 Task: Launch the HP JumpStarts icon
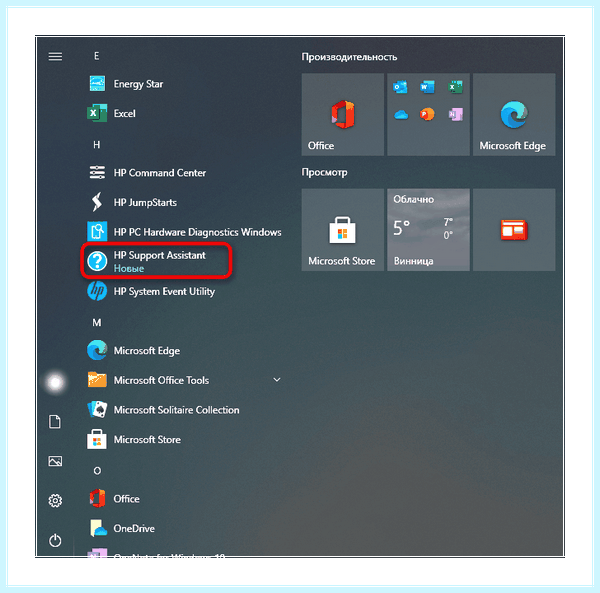[x=97, y=202]
